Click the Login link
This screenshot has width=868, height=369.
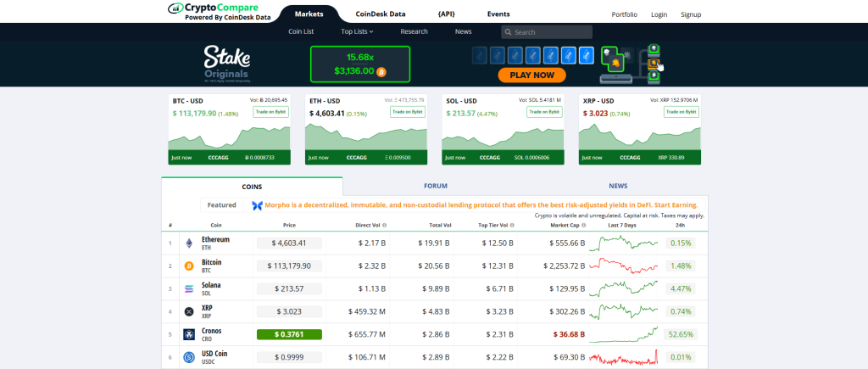(659, 15)
